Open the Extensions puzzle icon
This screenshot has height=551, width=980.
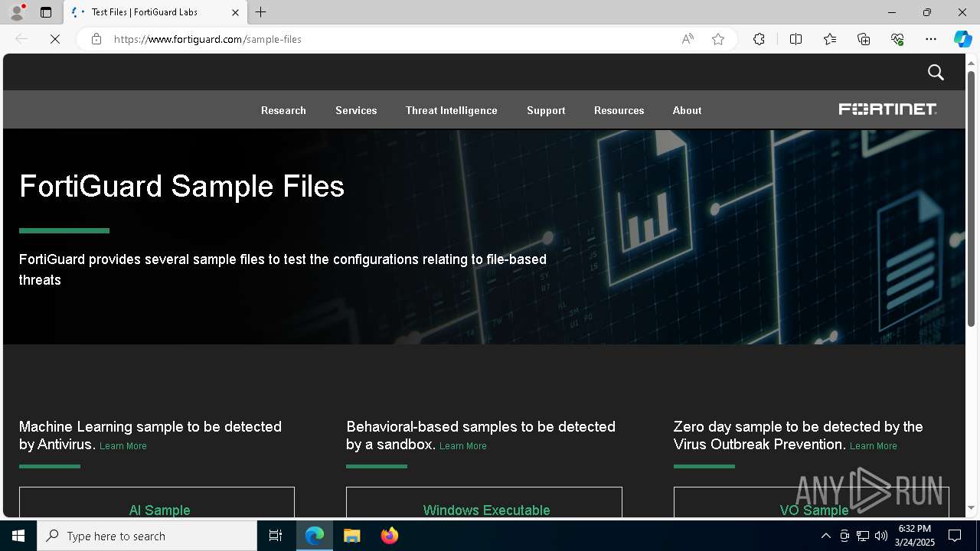[x=759, y=39]
